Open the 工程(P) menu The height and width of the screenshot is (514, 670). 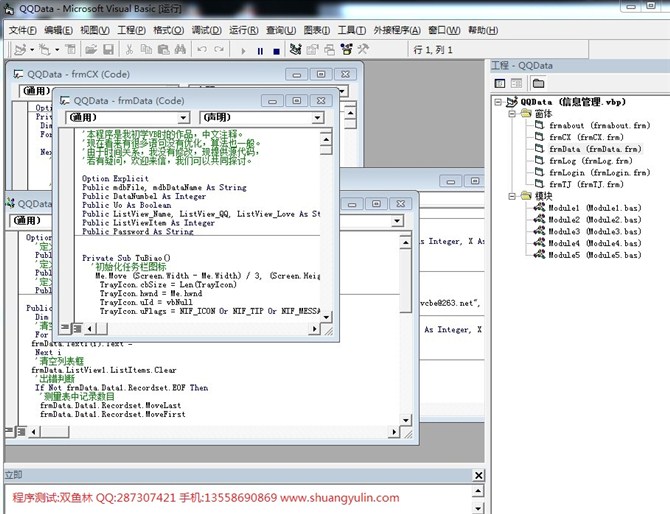132,30
